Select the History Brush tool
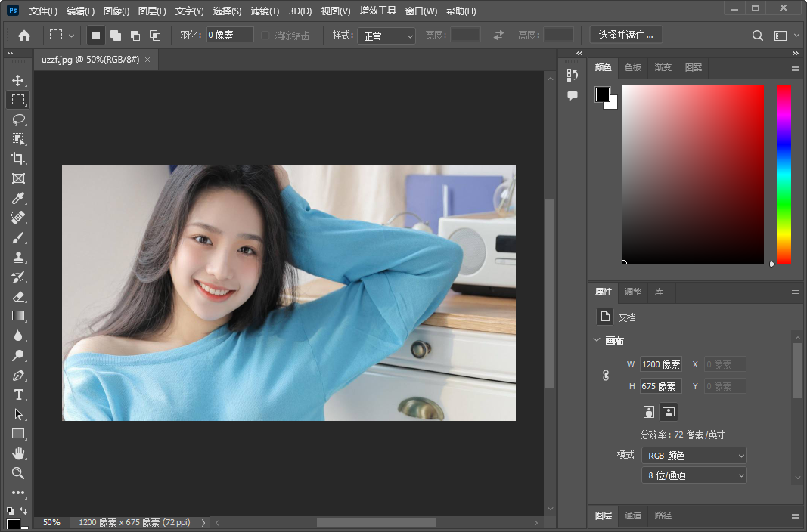 pyautogui.click(x=18, y=277)
